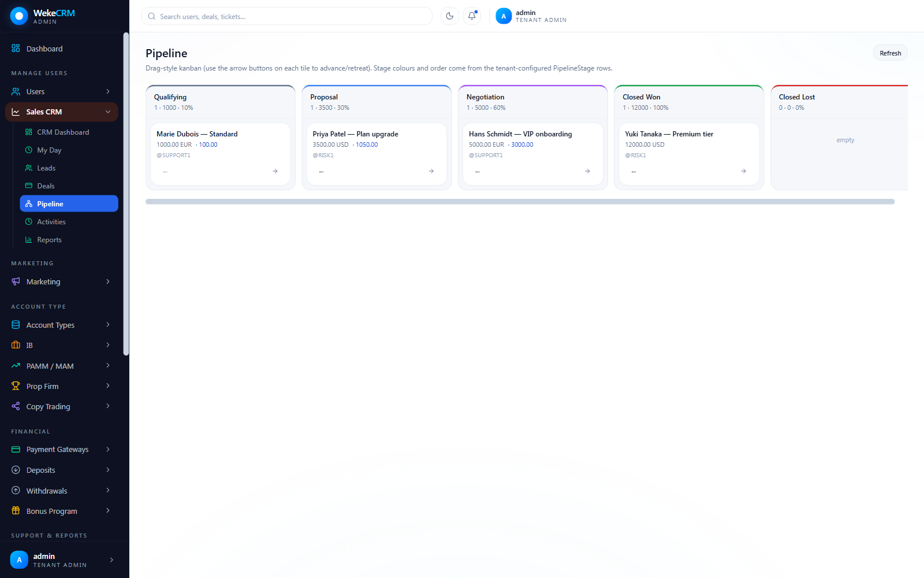Click the Negotiation stage header
Screen dimensions: 924x578
(532, 102)
